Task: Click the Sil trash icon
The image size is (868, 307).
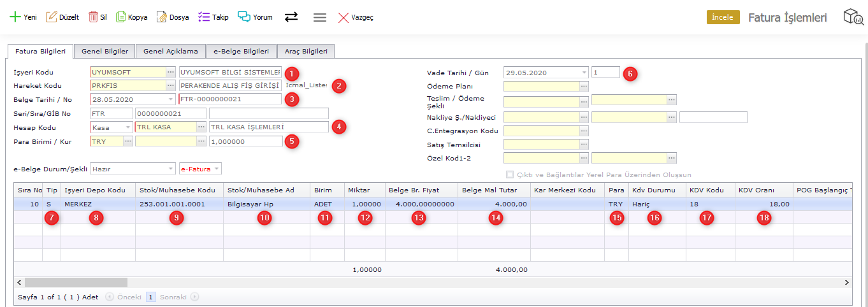Action: pos(93,17)
